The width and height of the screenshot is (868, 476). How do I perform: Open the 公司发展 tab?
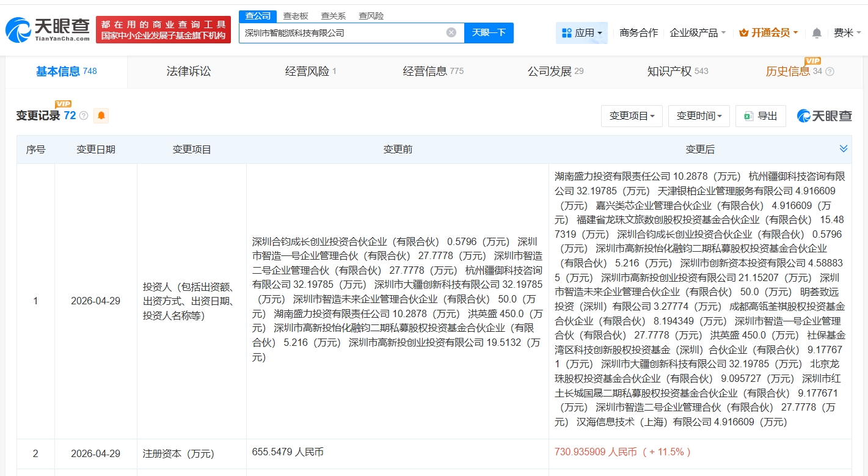coord(555,71)
